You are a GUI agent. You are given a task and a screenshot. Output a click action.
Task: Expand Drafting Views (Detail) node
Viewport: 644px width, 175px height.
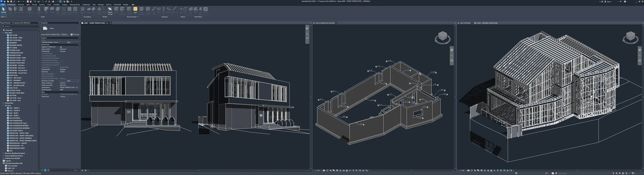pos(3,158)
